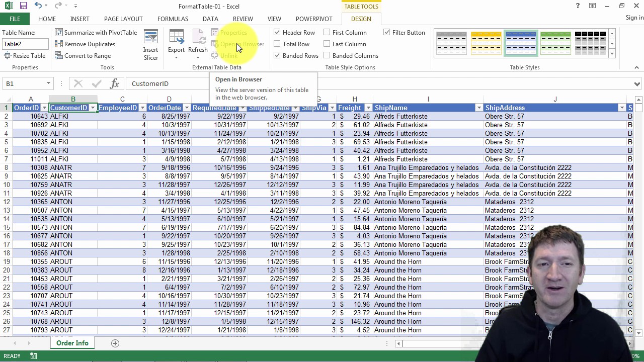Click the Name Box showing B1
Viewport: 644px width, 362px height.
pyautogui.click(x=23, y=83)
